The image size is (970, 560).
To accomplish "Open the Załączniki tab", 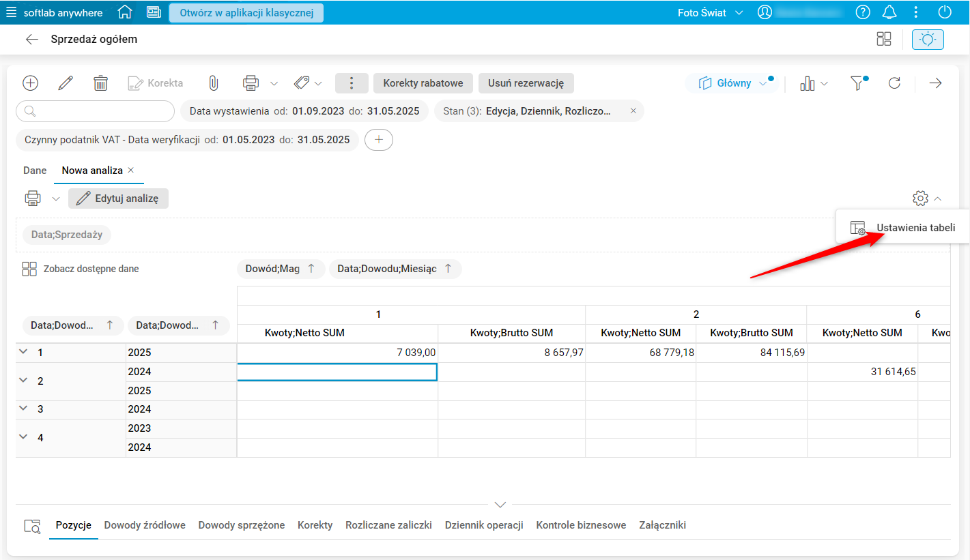I will click(662, 525).
